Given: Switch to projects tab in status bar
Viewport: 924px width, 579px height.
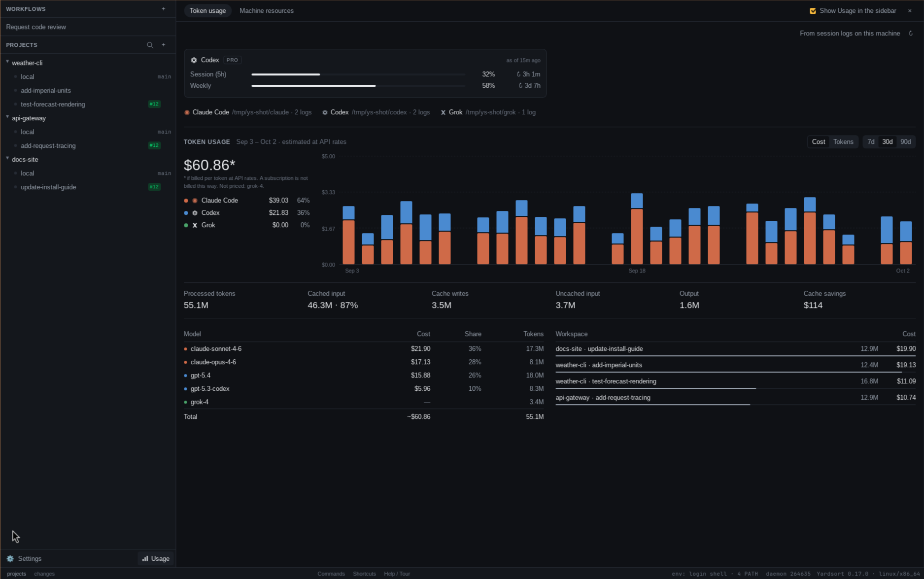Looking at the screenshot, I should pyautogui.click(x=16, y=574).
